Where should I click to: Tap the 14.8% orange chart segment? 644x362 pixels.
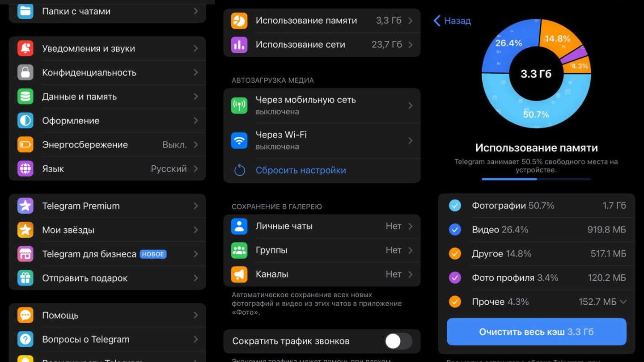[x=558, y=38]
